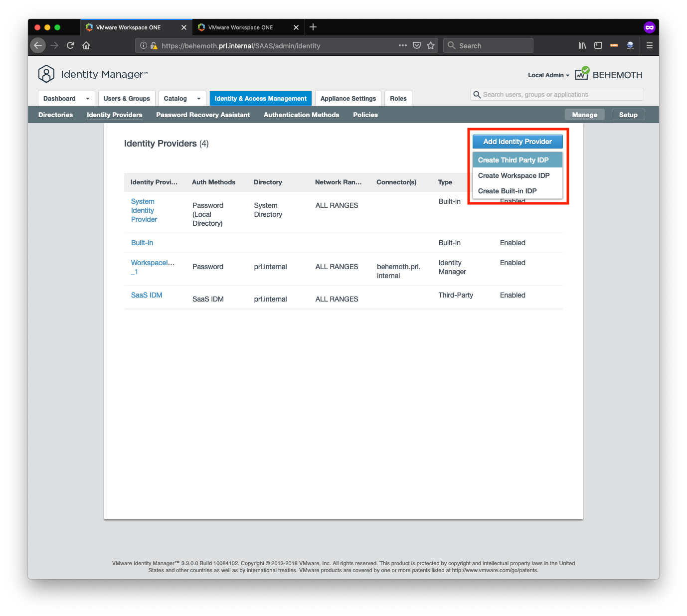Image resolution: width=687 pixels, height=616 pixels.
Task: Click the browser Search field
Action: [x=489, y=45]
